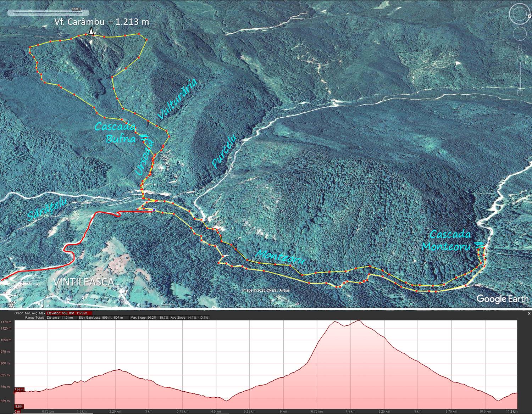The width and height of the screenshot is (532, 414).
Task: Click the historical imagery time slider track
Action: pos(46,13)
